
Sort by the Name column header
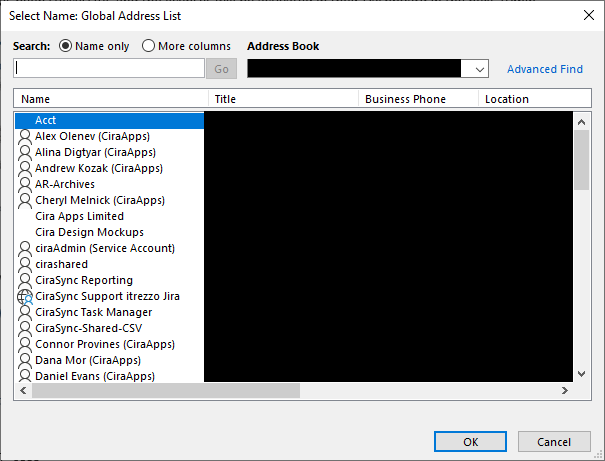(110, 99)
